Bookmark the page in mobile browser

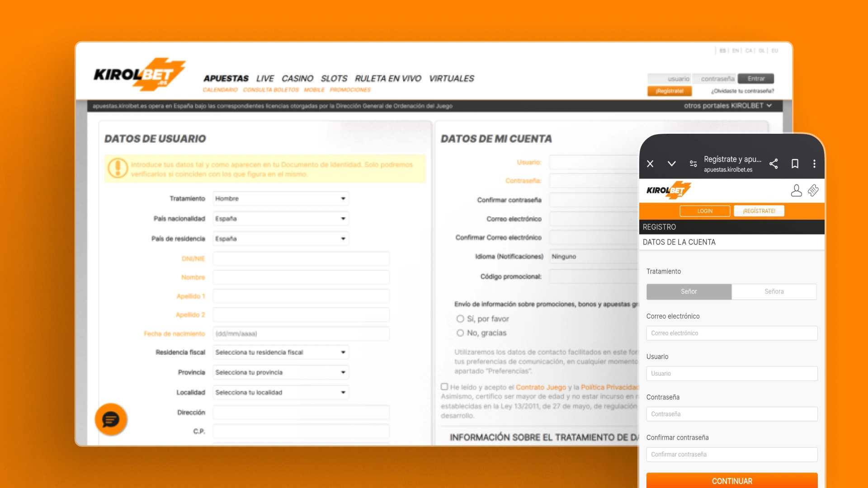[x=795, y=164]
